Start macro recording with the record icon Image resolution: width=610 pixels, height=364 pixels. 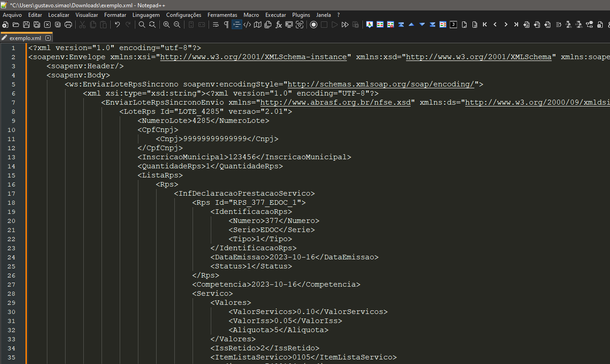tap(314, 25)
